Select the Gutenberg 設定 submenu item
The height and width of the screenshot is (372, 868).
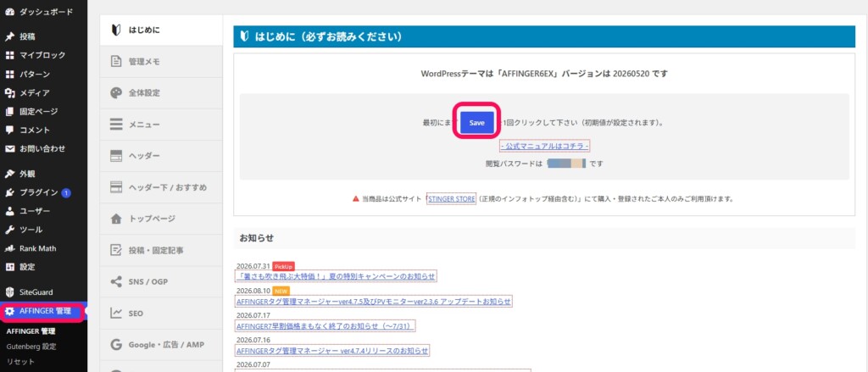pos(31,347)
